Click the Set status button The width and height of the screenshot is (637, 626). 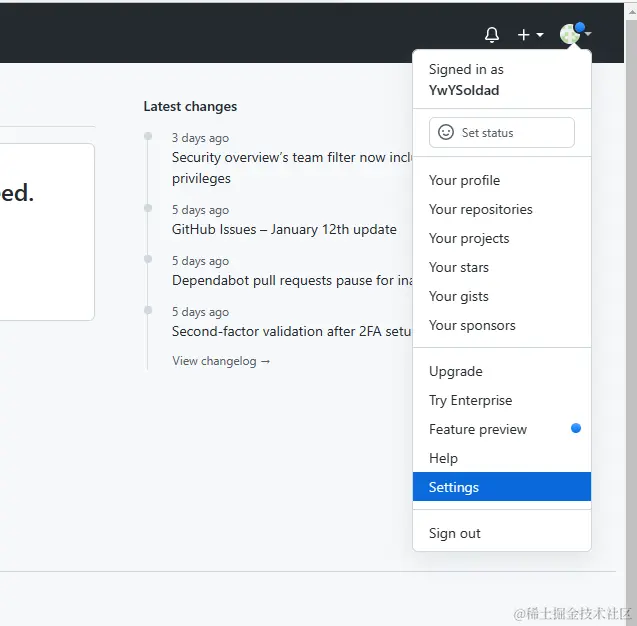click(x=502, y=132)
